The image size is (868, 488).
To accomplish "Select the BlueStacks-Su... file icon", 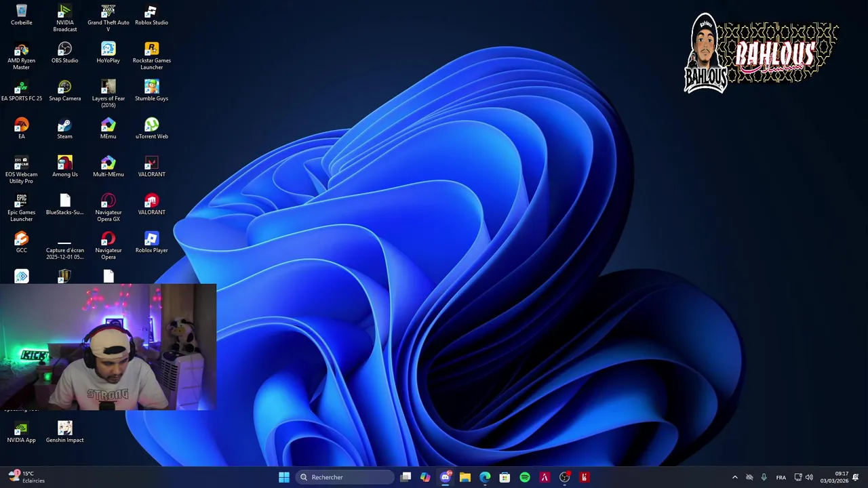I will 64,205.
